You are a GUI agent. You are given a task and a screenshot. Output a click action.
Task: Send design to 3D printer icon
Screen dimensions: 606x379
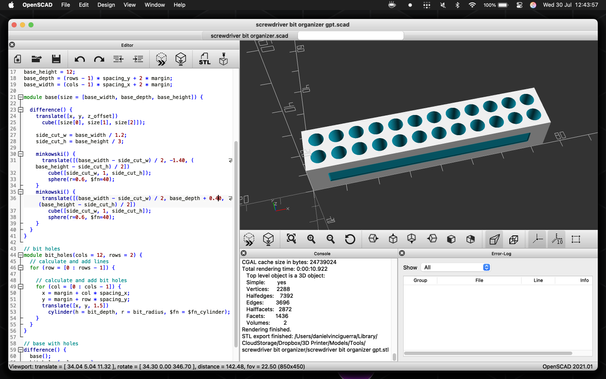pyautogui.click(x=223, y=59)
